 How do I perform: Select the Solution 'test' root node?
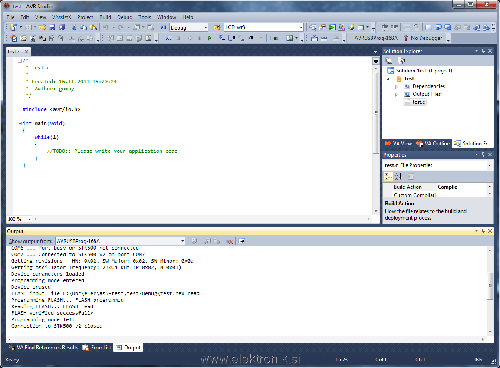tap(420, 71)
